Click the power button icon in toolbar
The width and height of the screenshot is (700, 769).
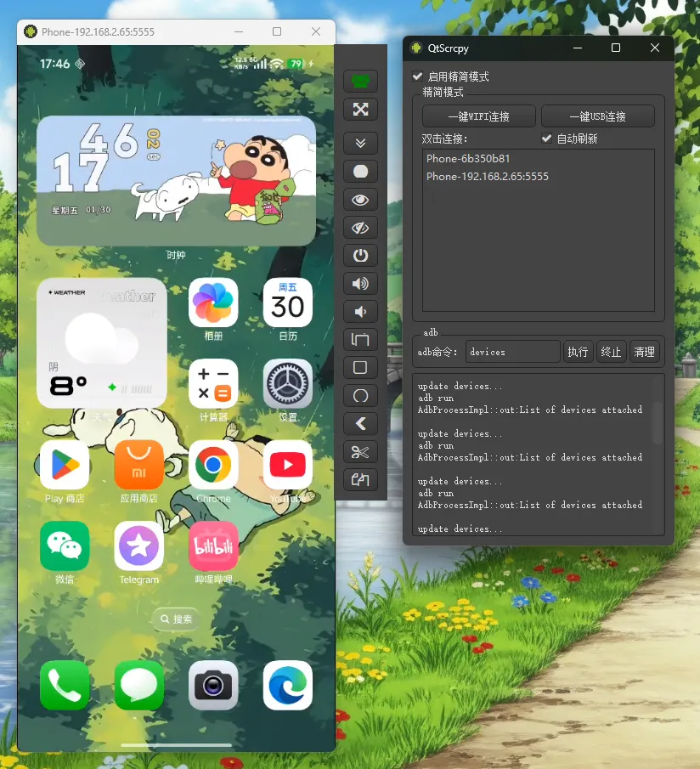[x=360, y=256]
